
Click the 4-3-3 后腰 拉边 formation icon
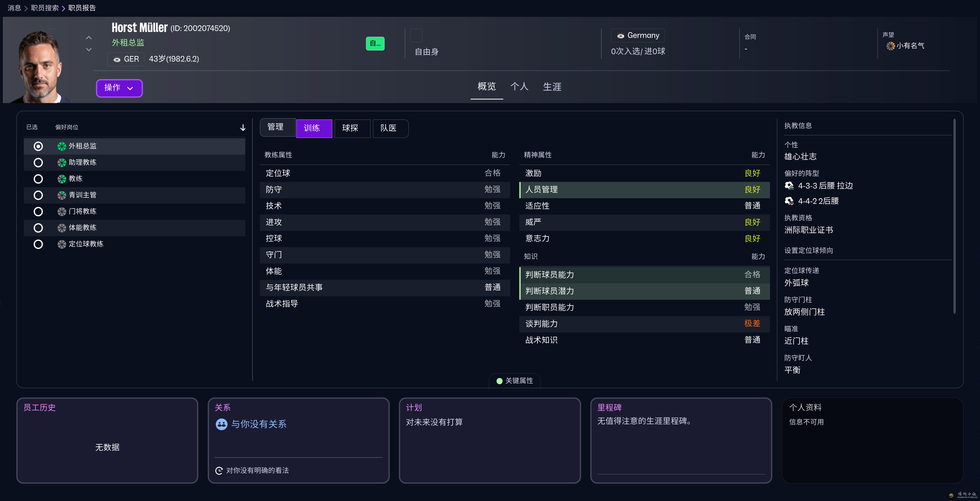[x=789, y=185]
